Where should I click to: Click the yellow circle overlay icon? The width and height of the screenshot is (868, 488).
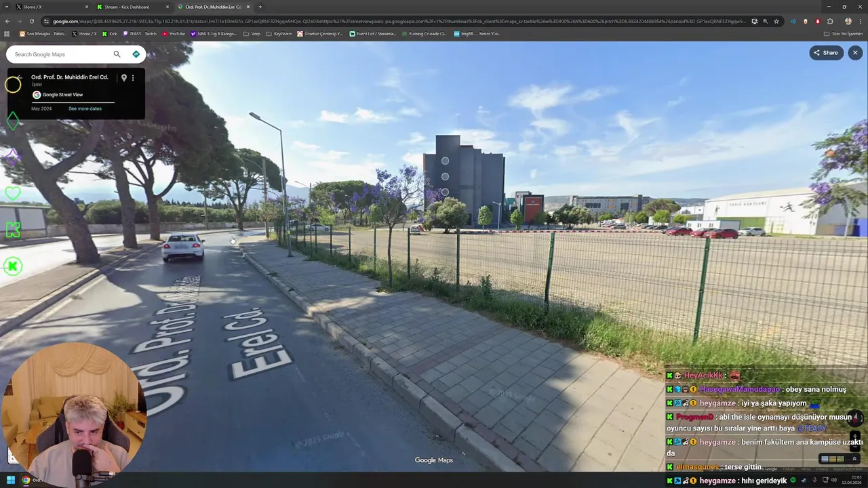[13, 85]
